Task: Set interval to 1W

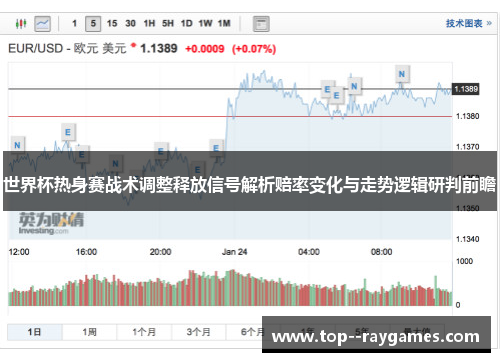Action: (205, 23)
